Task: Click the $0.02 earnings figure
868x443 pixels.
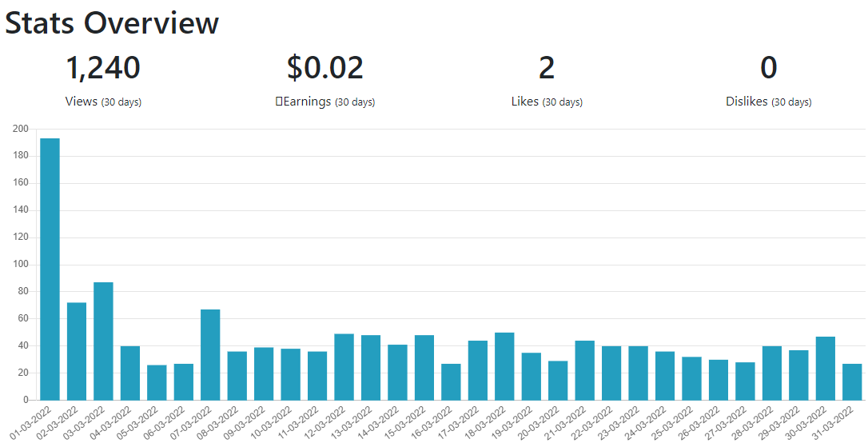Action: point(325,67)
